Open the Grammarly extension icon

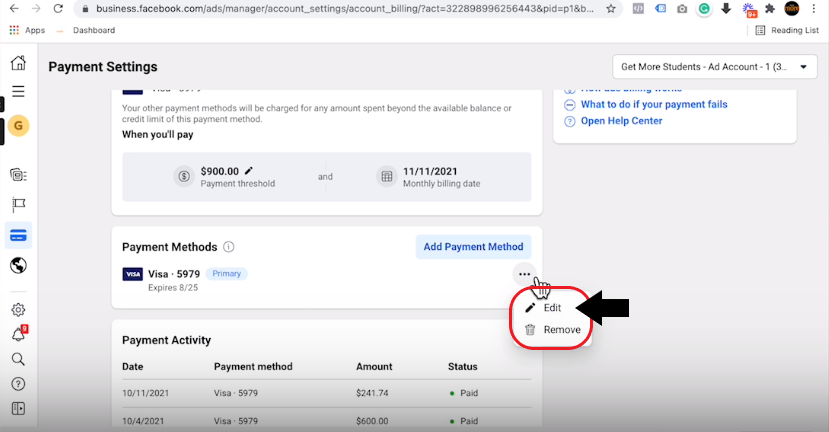(x=704, y=8)
